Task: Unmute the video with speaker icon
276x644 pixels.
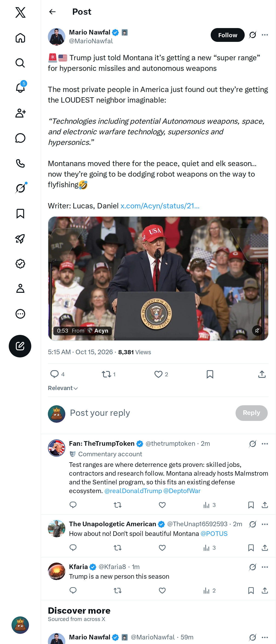Action: [257, 331]
